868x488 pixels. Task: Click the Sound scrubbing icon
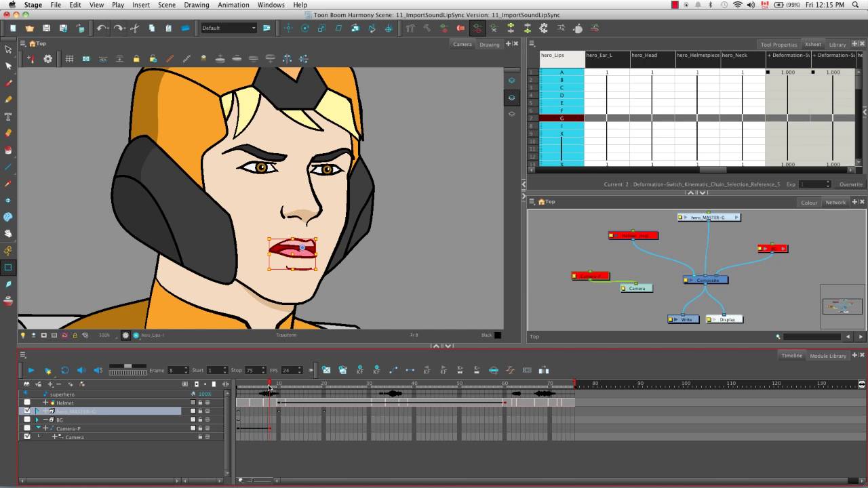[98, 370]
